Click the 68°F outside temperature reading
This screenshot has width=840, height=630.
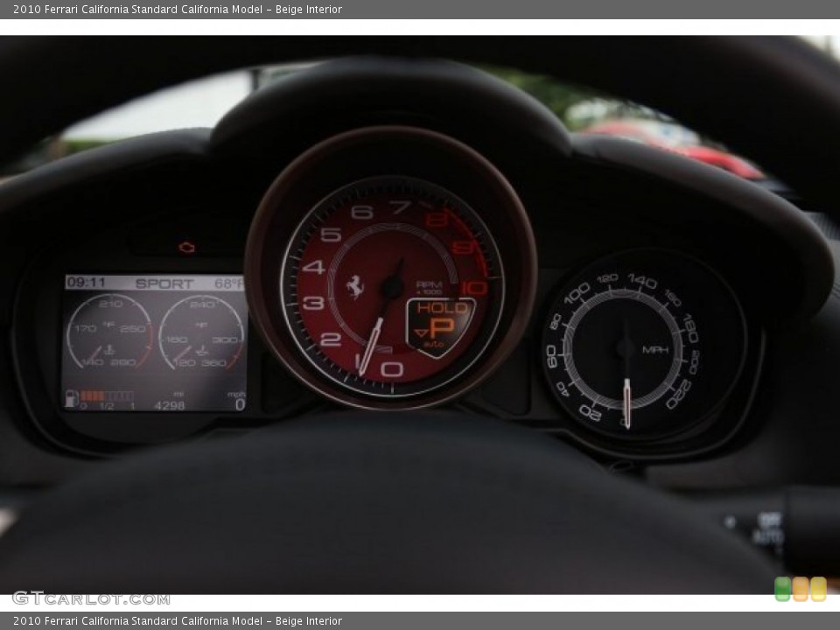228,283
